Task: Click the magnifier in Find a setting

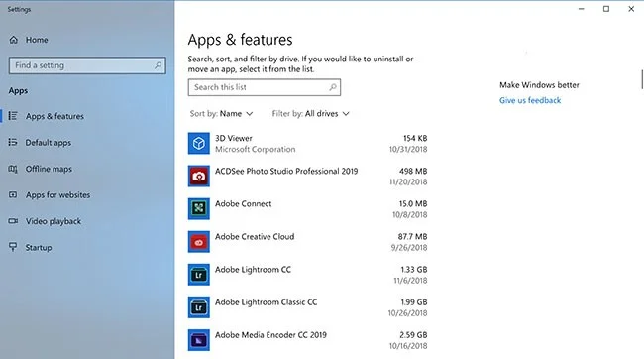Action: (x=159, y=65)
